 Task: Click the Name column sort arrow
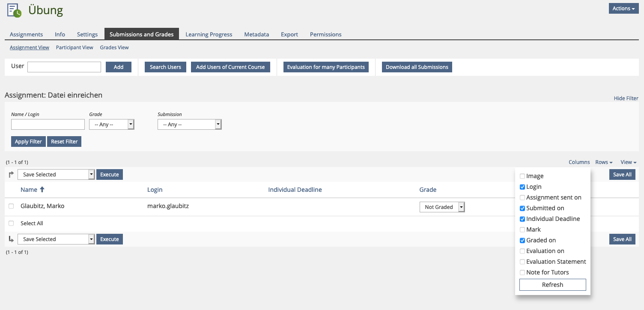[x=42, y=190]
